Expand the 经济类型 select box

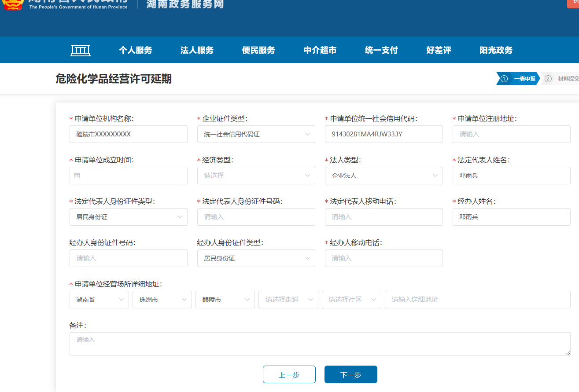pyautogui.click(x=256, y=176)
